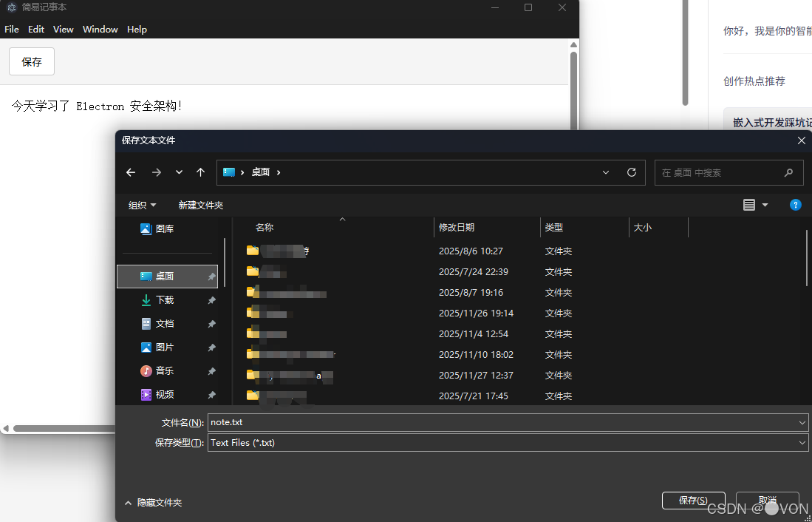Image resolution: width=812 pixels, height=522 pixels.
Task: Click the pin icon next to 视频
Action: click(211, 395)
